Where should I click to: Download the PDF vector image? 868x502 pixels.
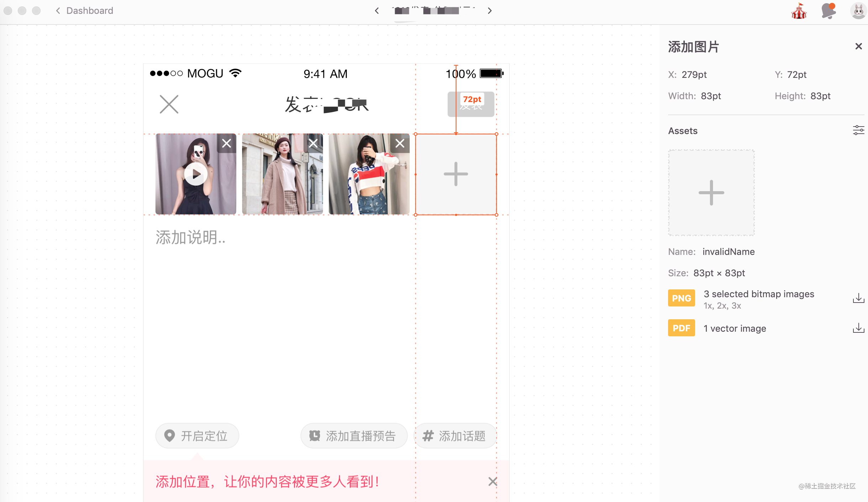(x=858, y=328)
